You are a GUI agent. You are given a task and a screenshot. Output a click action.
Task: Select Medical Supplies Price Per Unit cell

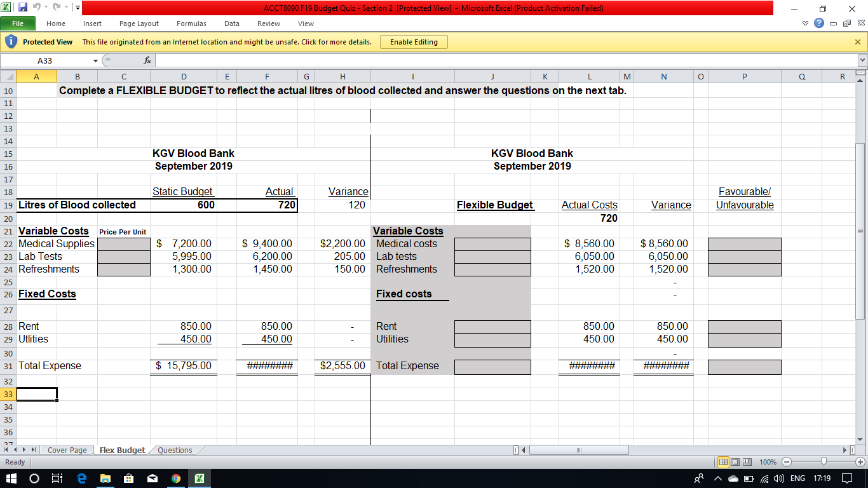[x=124, y=244]
